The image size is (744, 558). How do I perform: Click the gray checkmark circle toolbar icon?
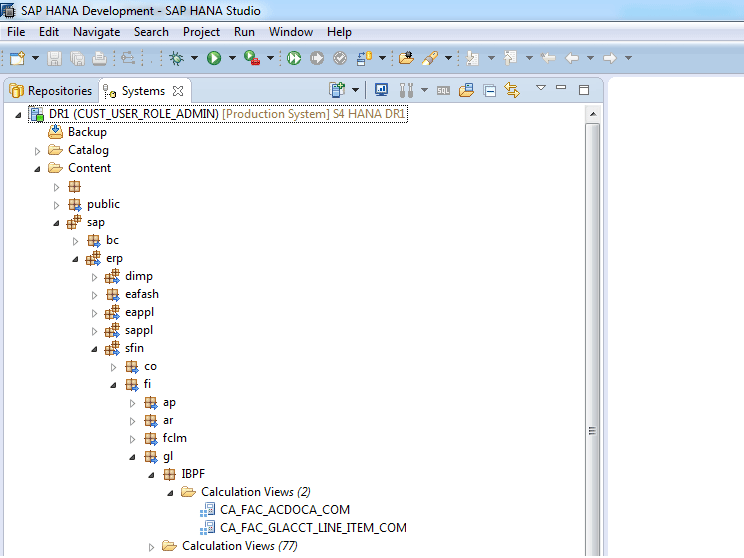340,58
